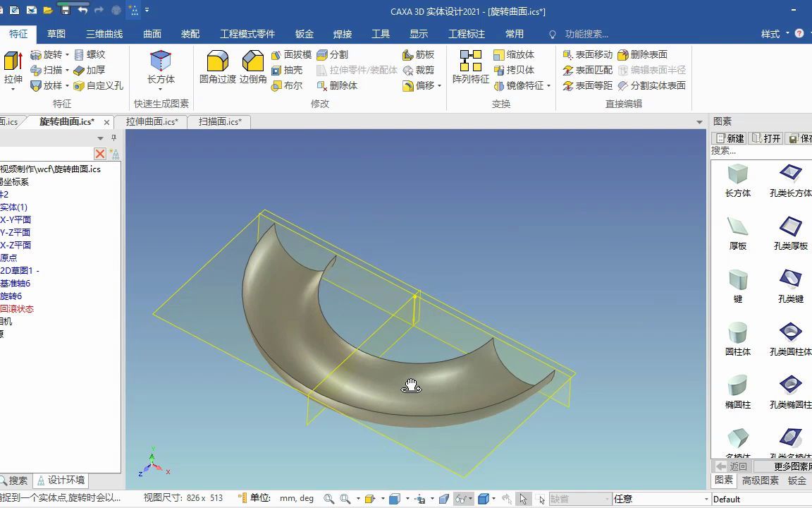Open the 设计环境 bottom tab

61,480
